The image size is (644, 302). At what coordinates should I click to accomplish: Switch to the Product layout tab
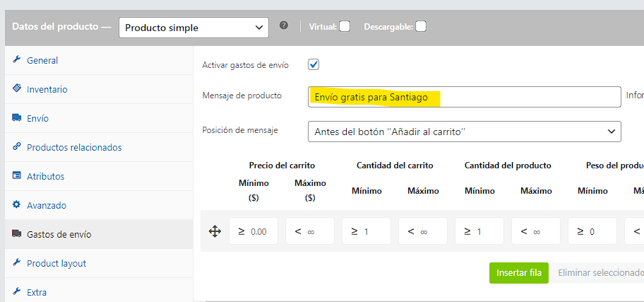pos(56,263)
